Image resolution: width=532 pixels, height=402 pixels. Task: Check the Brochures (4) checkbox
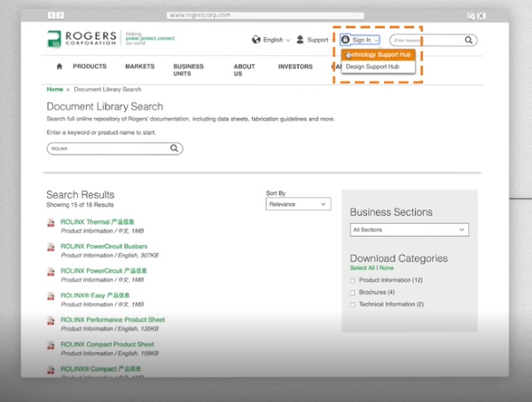[x=353, y=293]
